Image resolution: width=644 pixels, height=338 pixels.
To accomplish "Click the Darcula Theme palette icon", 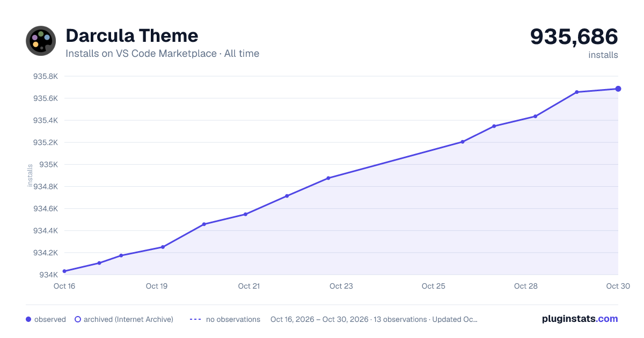I will (41, 41).
